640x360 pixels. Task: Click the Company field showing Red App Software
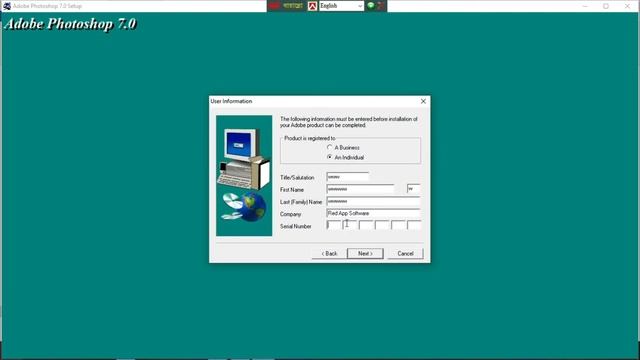click(x=373, y=213)
